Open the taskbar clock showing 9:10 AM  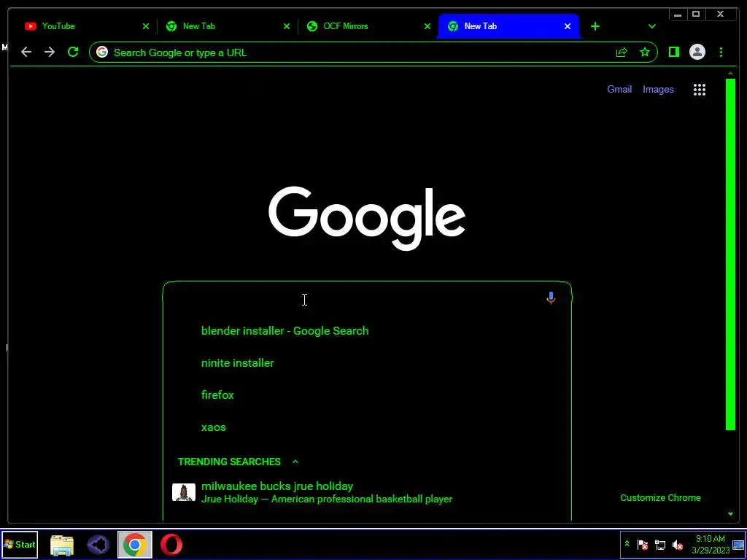[x=711, y=544]
